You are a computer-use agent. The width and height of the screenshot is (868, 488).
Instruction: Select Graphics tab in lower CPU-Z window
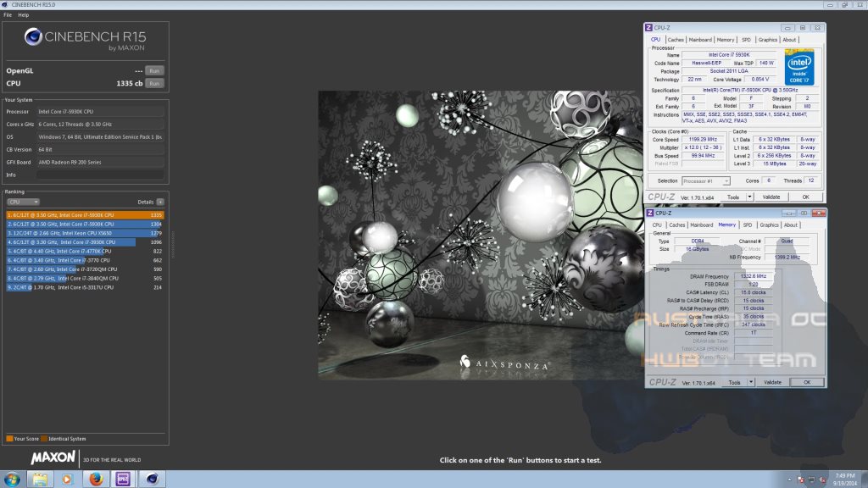770,225
